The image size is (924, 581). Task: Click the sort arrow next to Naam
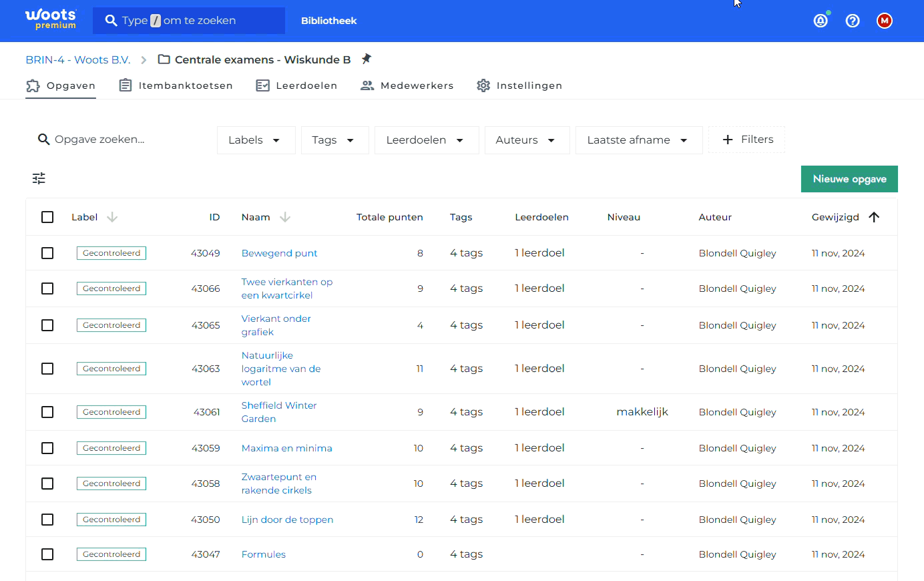[285, 217]
